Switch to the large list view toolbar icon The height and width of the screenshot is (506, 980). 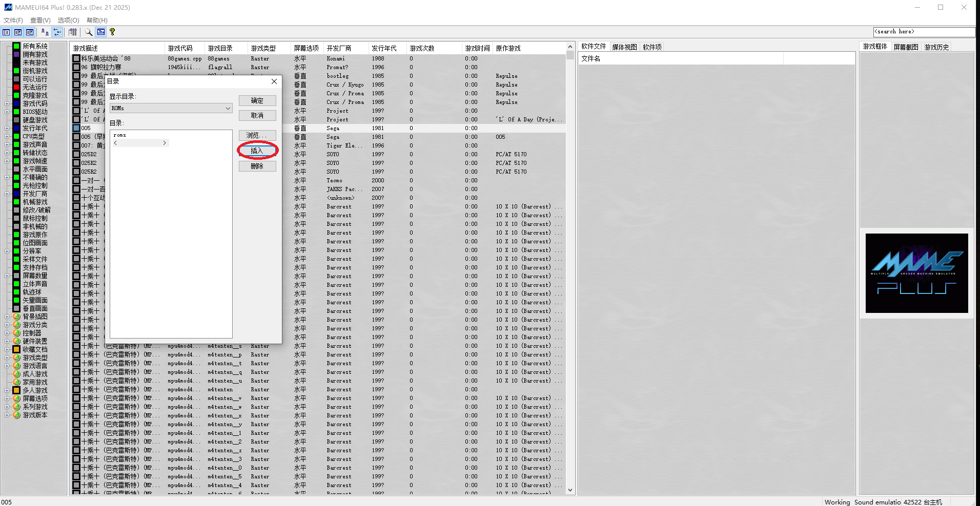pos(6,32)
